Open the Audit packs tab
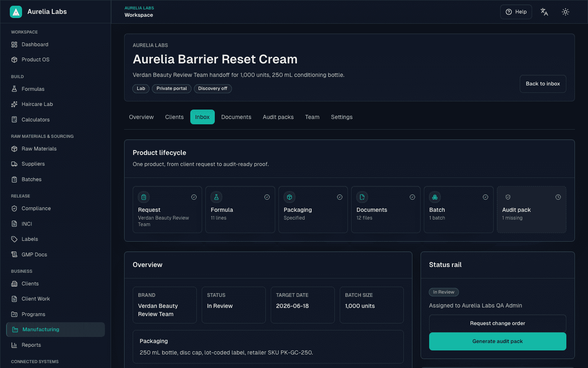The image size is (588, 368). (x=278, y=117)
